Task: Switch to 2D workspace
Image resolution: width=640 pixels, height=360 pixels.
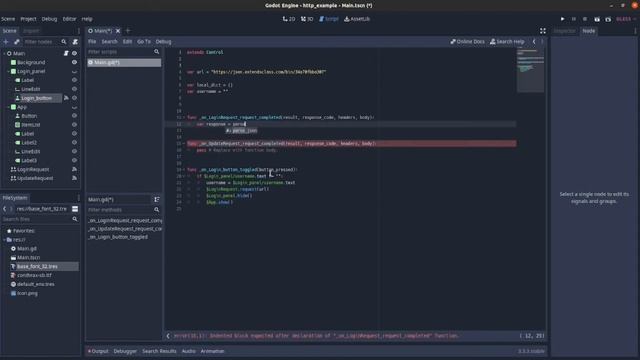Action: tap(289, 19)
